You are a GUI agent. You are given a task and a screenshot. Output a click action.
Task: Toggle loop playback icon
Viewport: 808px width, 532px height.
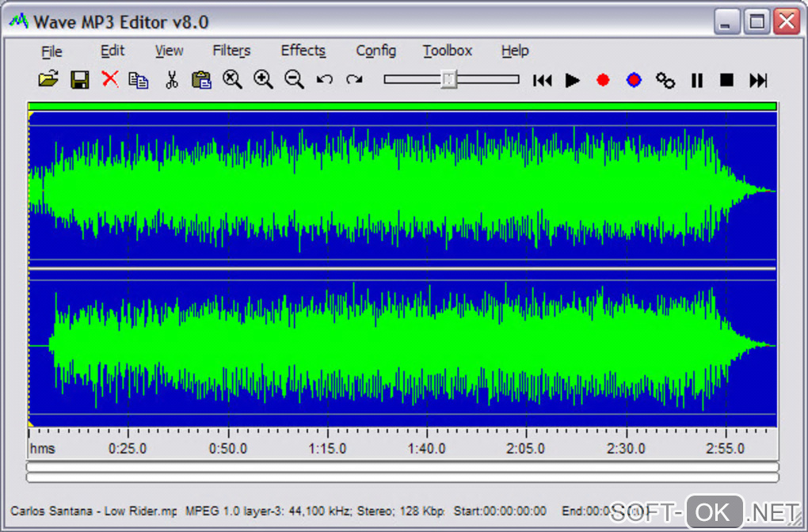[x=665, y=80]
